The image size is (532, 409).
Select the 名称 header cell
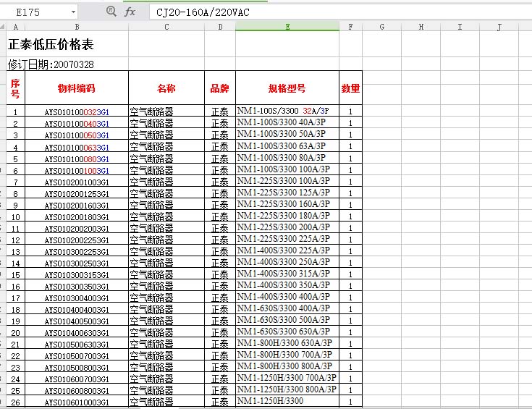click(x=166, y=88)
